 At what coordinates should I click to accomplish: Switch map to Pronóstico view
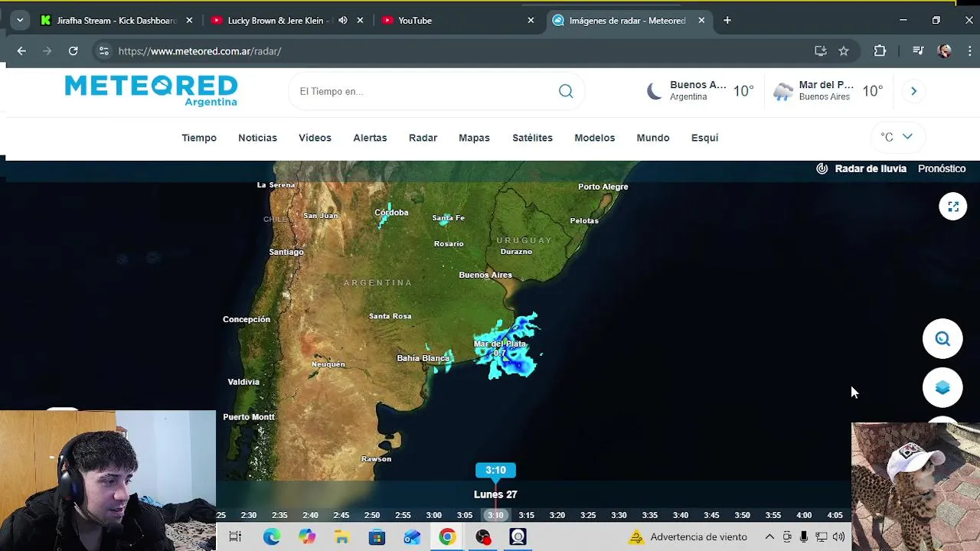pyautogui.click(x=942, y=168)
